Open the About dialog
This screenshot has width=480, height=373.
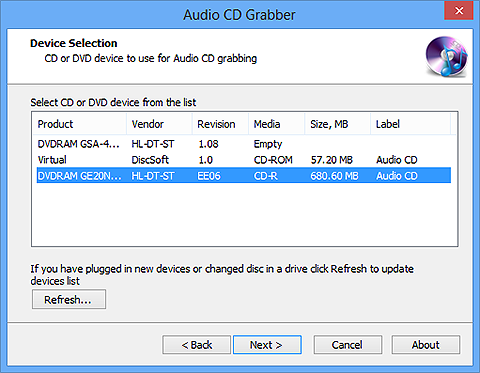(x=426, y=345)
